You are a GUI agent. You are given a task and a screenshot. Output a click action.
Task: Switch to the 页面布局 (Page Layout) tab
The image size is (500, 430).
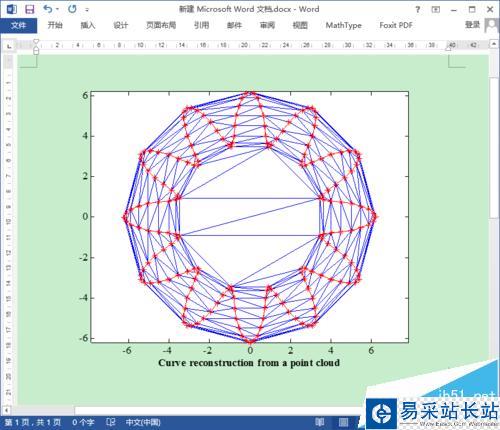[161, 25]
